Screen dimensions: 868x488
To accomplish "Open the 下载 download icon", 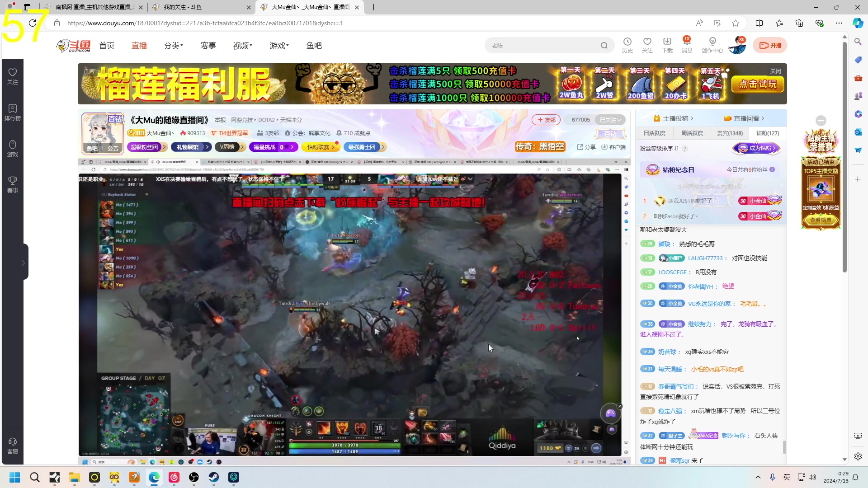I will coord(667,45).
